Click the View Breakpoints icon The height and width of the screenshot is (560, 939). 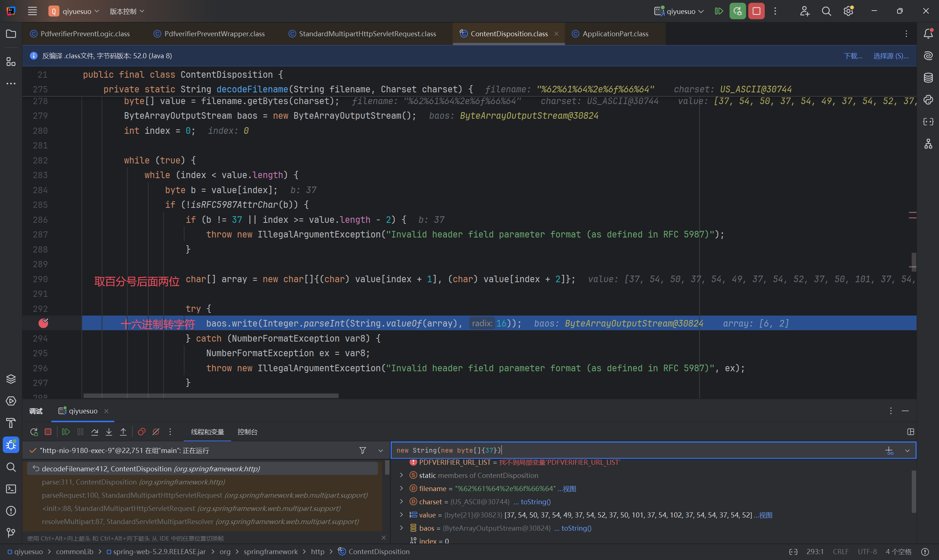[x=142, y=432]
